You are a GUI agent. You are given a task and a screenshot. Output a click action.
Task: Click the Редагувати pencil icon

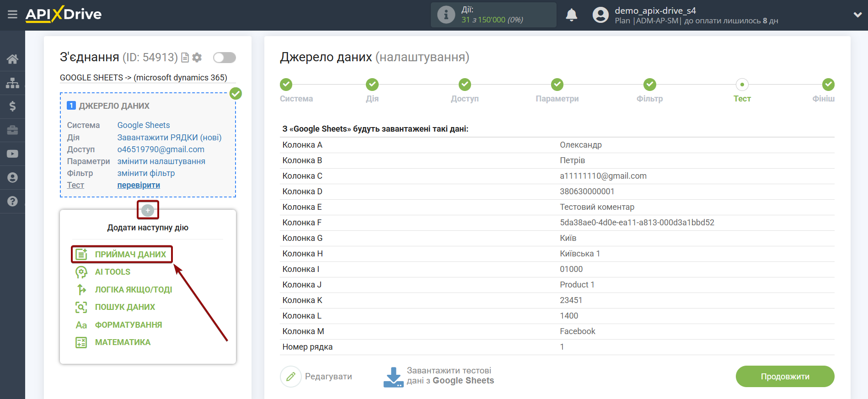[291, 377]
